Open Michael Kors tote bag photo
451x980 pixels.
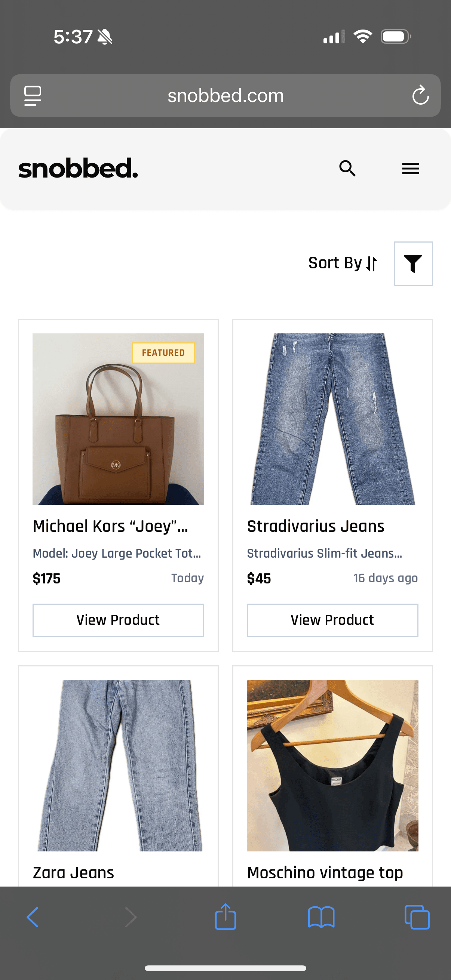coord(118,419)
